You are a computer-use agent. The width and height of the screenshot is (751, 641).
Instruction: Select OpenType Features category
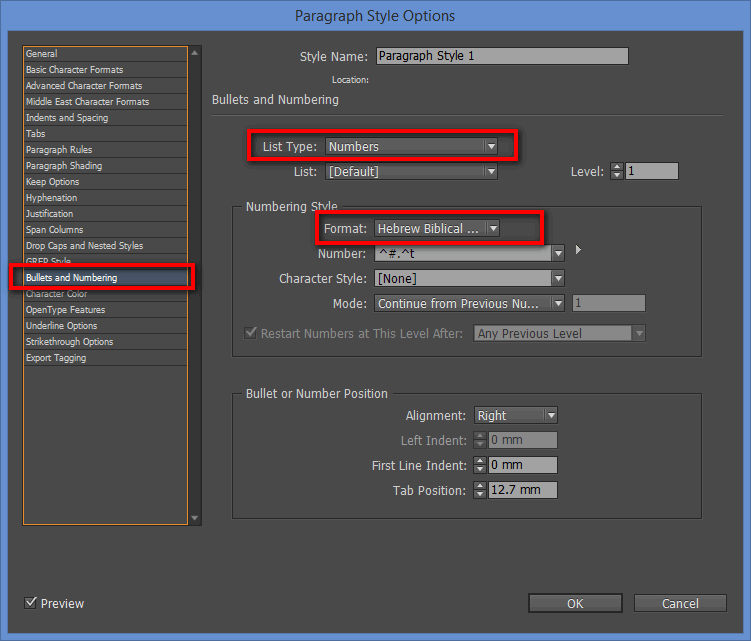pos(105,309)
